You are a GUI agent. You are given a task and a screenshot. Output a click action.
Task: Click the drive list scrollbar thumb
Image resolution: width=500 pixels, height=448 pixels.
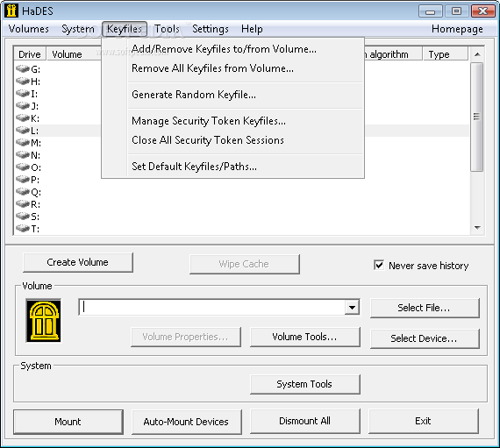[476, 117]
